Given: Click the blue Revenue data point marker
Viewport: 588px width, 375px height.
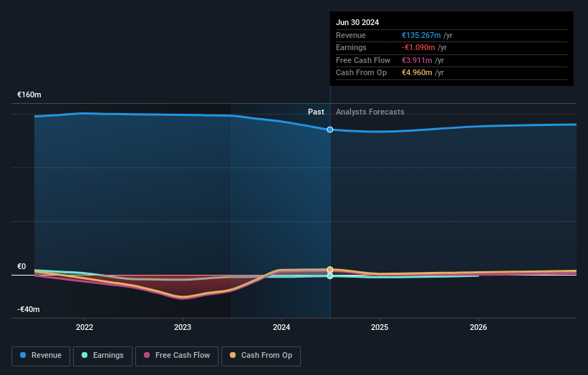Looking at the screenshot, I should coord(330,130).
